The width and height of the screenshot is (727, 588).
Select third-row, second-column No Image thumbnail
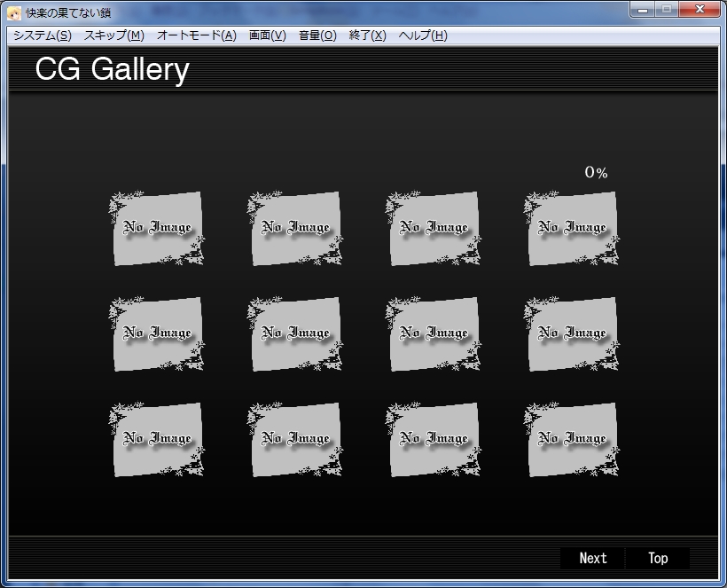(295, 439)
